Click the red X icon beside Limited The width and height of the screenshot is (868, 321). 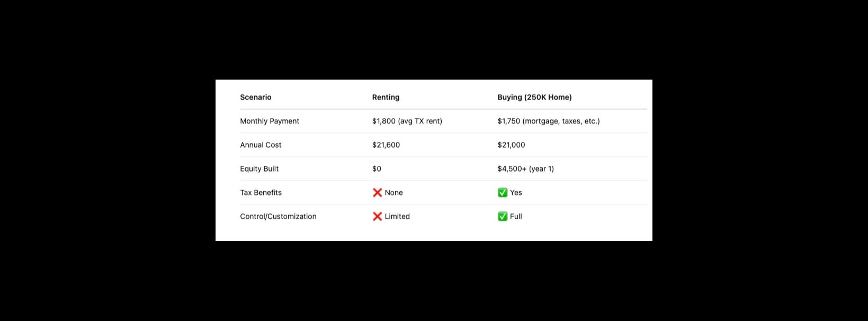(x=377, y=217)
